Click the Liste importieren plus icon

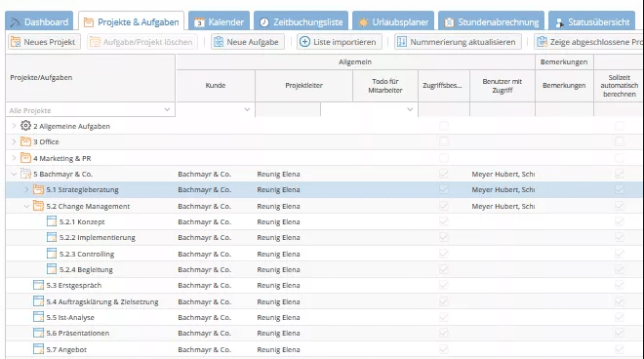point(304,42)
